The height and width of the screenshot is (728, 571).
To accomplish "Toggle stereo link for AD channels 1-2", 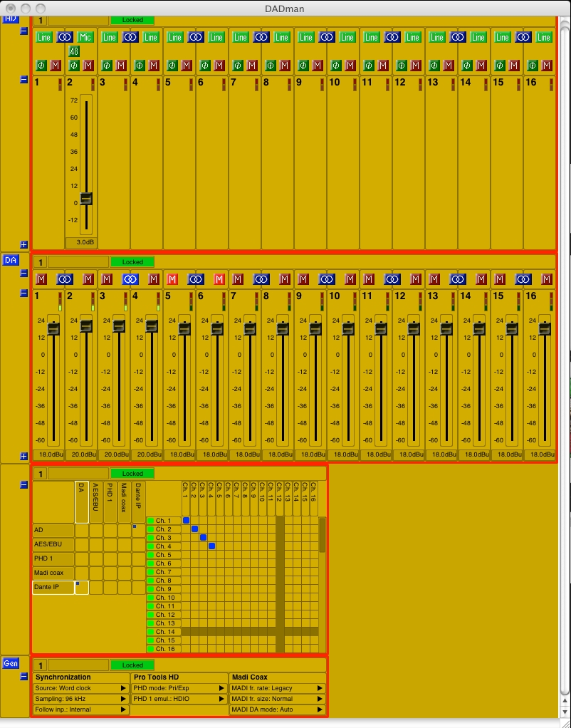I will click(65, 37).
